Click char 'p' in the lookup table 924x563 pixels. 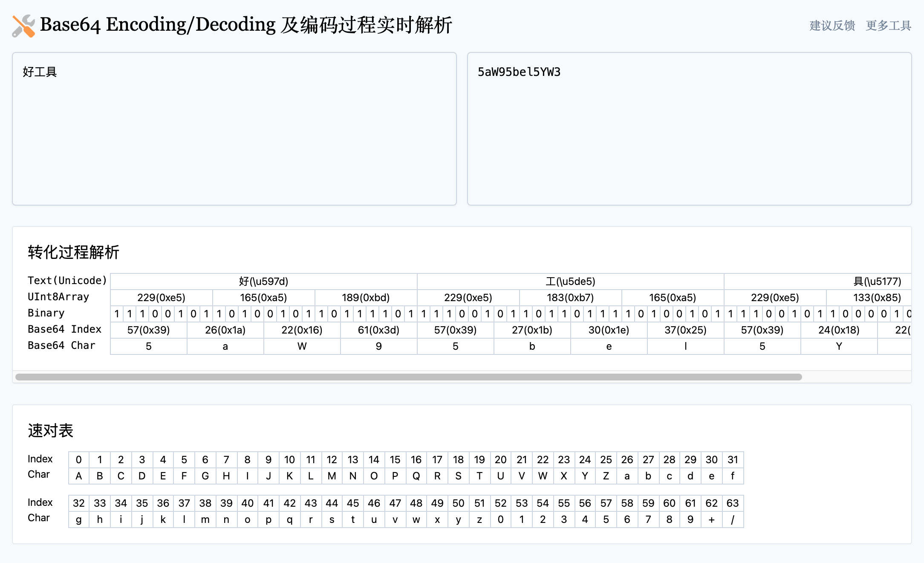(x=269, y=519)
